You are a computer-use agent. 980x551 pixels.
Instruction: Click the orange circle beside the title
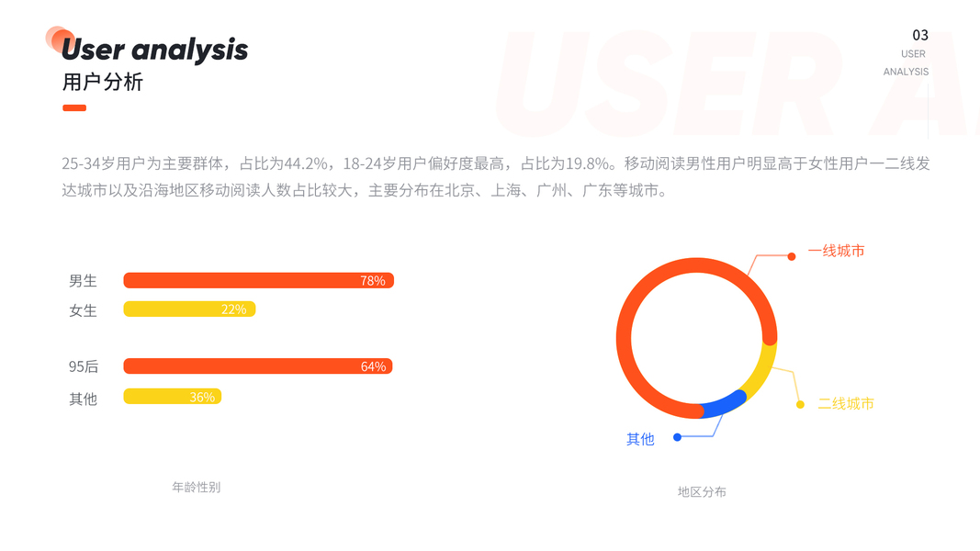point(60,39)
